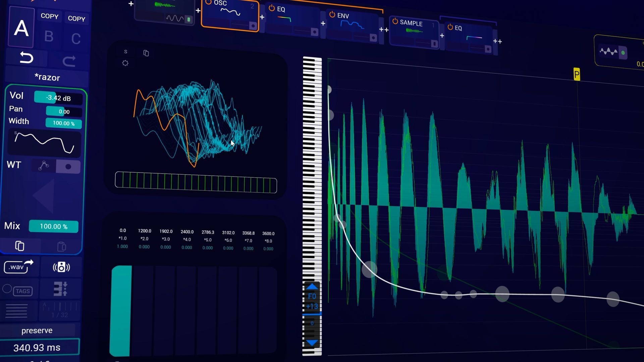This screenshot has width=644, height=362.
Task: Open the preserve mode selector
Action: pos(37,330)
